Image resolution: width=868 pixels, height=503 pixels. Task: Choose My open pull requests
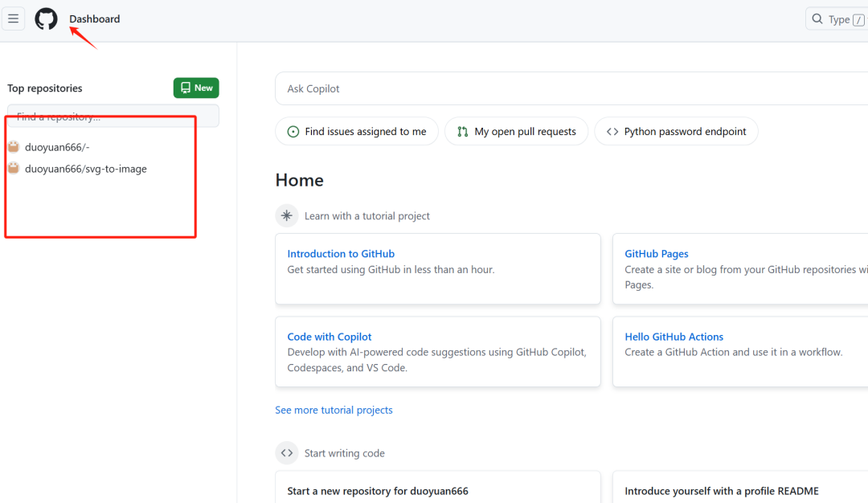[x=517, y=132]
